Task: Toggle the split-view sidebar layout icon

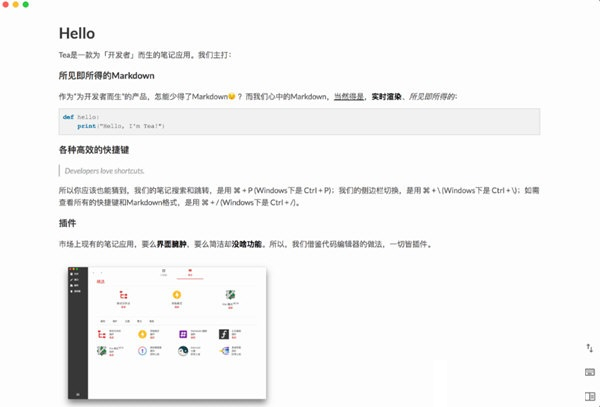Action: [589, 396]
